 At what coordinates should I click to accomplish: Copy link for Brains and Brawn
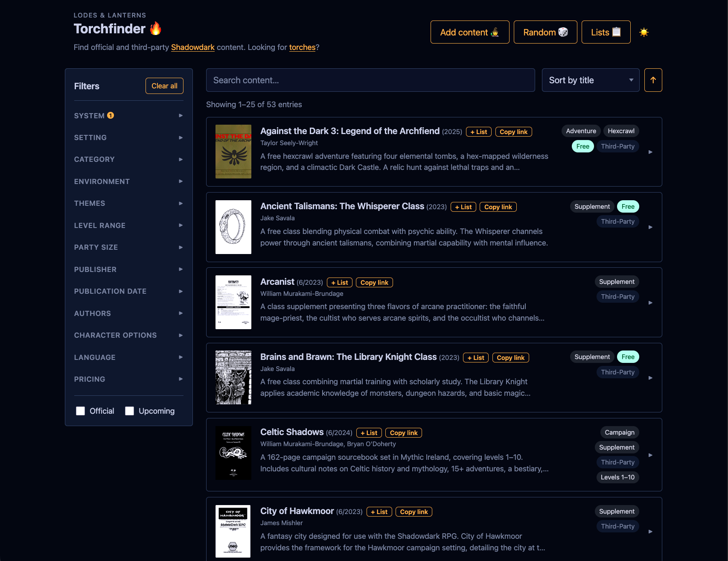(510, 358)
